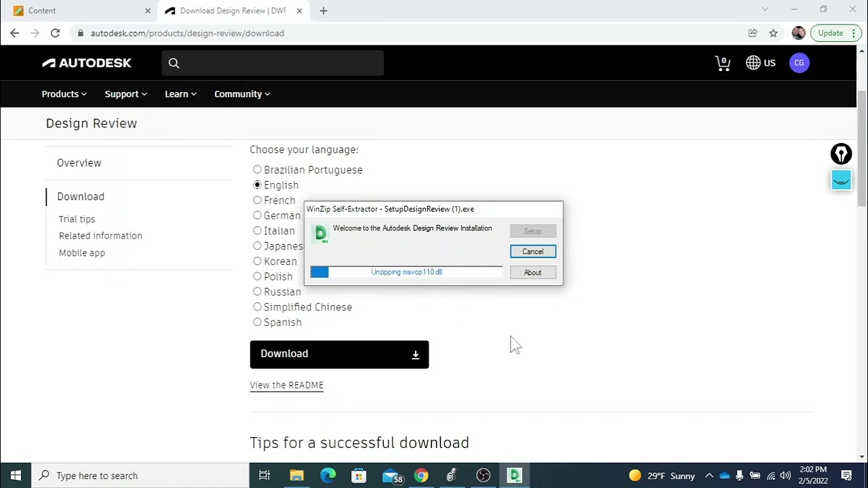This screenshot has height=488, width=868.
Task: Click About in WinZip dialog
Action: pyautogui.click(x=533, y=272)
